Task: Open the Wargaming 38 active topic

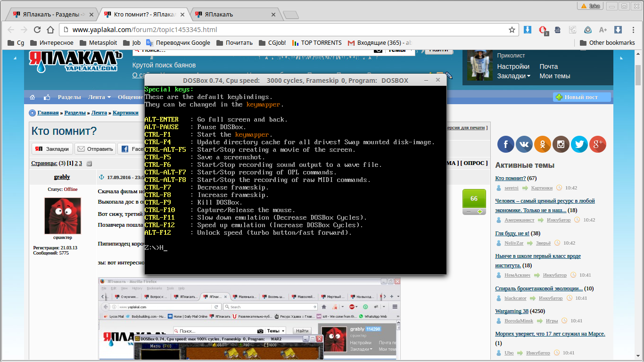Action: point(512,311)
